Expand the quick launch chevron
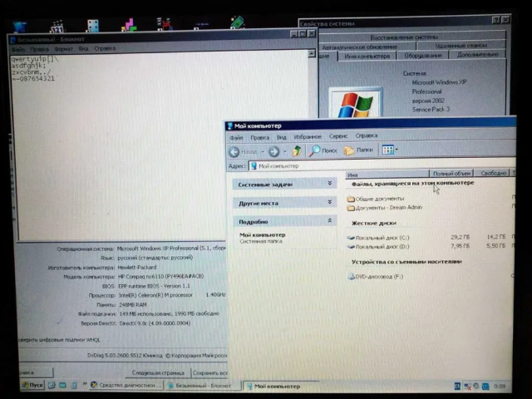Image resolution: width=532 pixels, height=399 pixels. [x=85, y=384]
